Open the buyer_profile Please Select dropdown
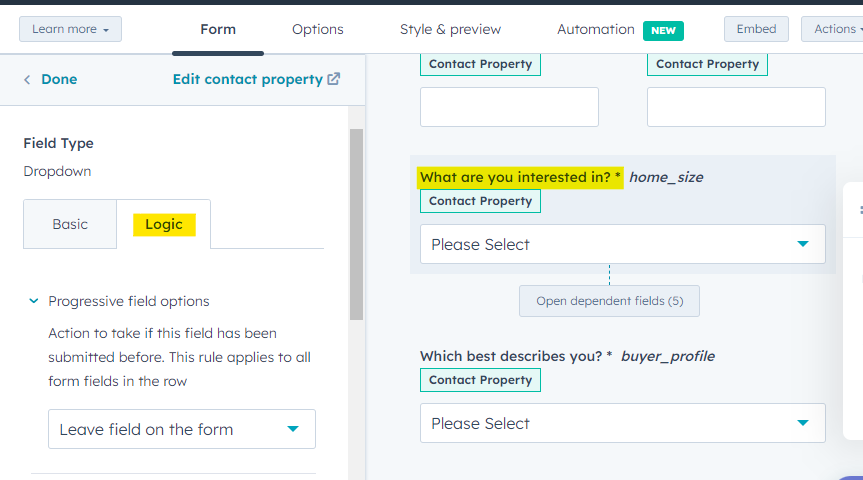863x480 pixels. (x=622, y=423)
